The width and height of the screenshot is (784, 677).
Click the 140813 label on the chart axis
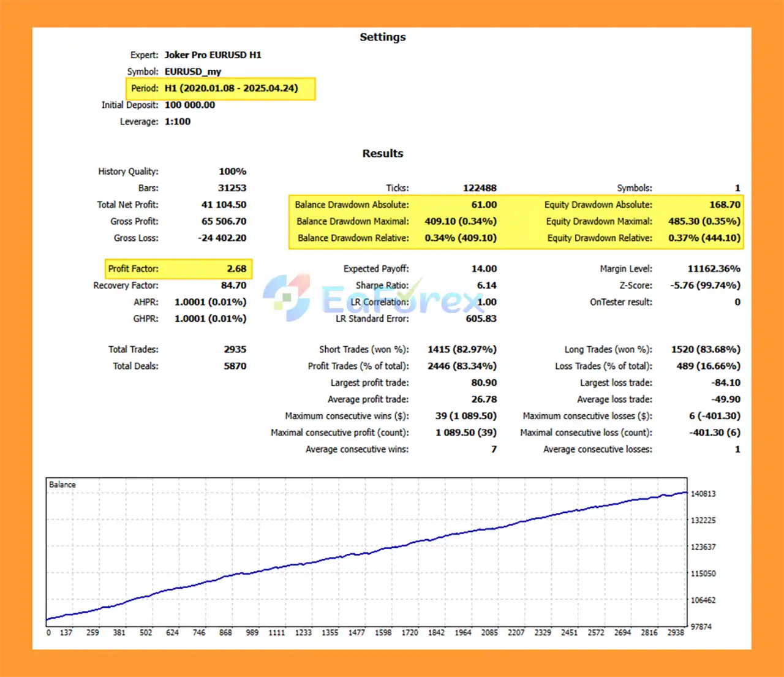pos(703,494)
